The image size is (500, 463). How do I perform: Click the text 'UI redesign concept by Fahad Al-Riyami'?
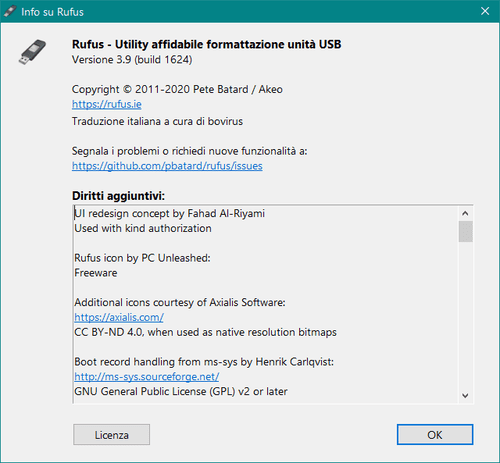[x=170, y=213]
